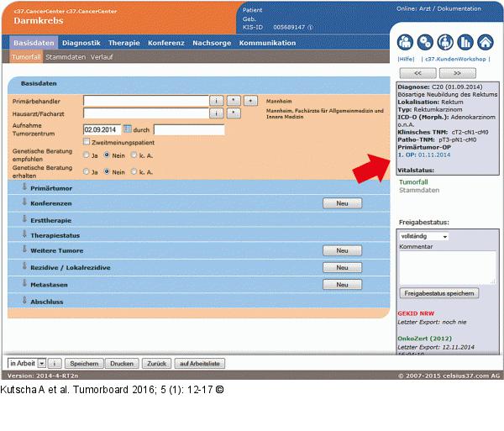Expand the Rezidive / Lokalrezidive section
This screenshot has width=504, height=431.
(24, 266)
